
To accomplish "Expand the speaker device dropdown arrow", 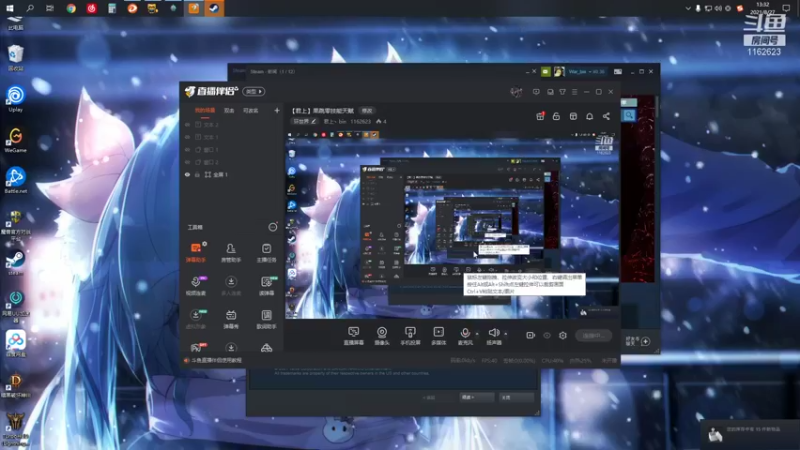I will coord(506,334).
